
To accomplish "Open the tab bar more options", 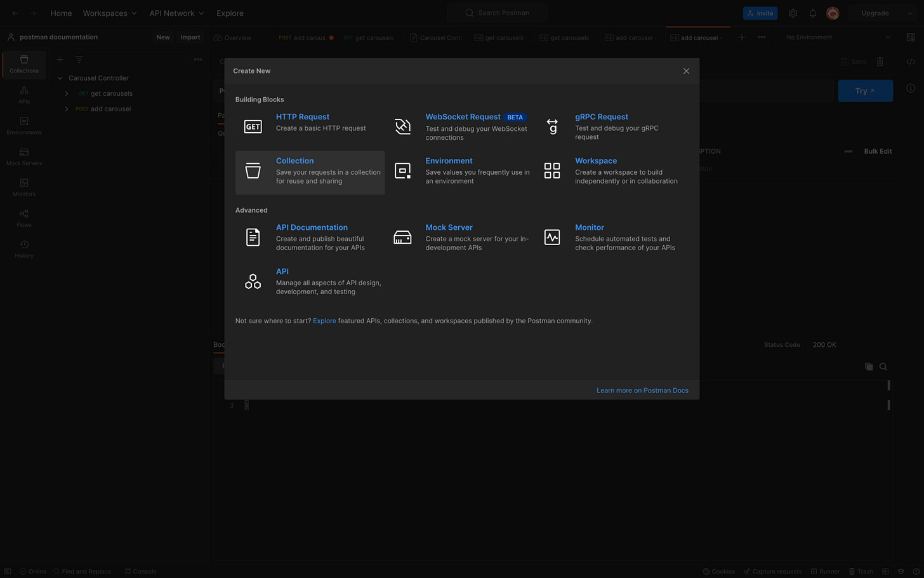I will point(762,37).
